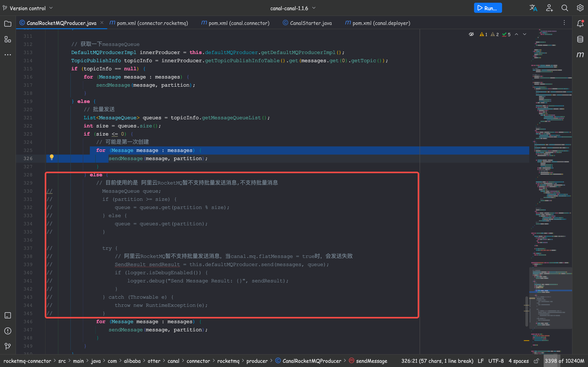
Task: Click the memory indicator in status bar
Action: [564, 361]
